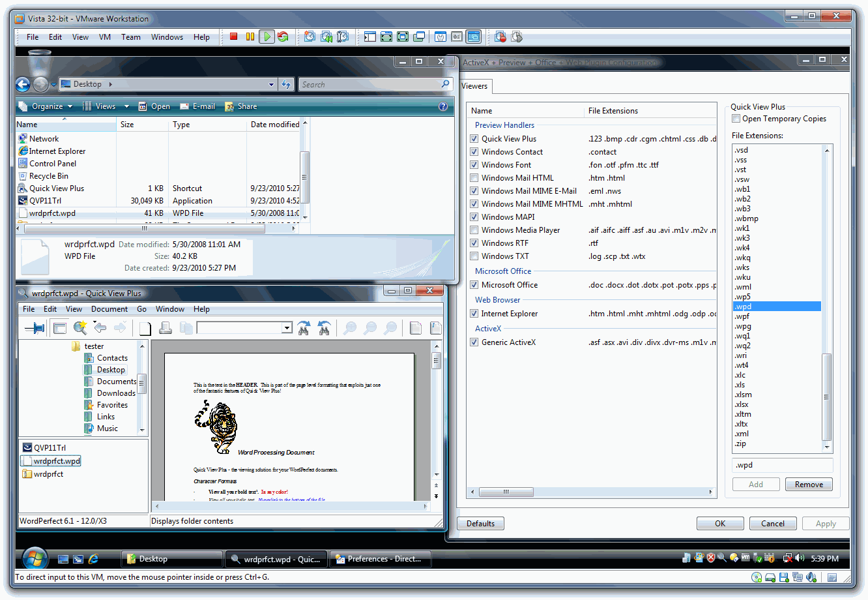The width and height of the screenshot is (868, 600).
Task: Open recent pages dropdown next to Explorer nav arrows
Action: (x=53, y=85)
